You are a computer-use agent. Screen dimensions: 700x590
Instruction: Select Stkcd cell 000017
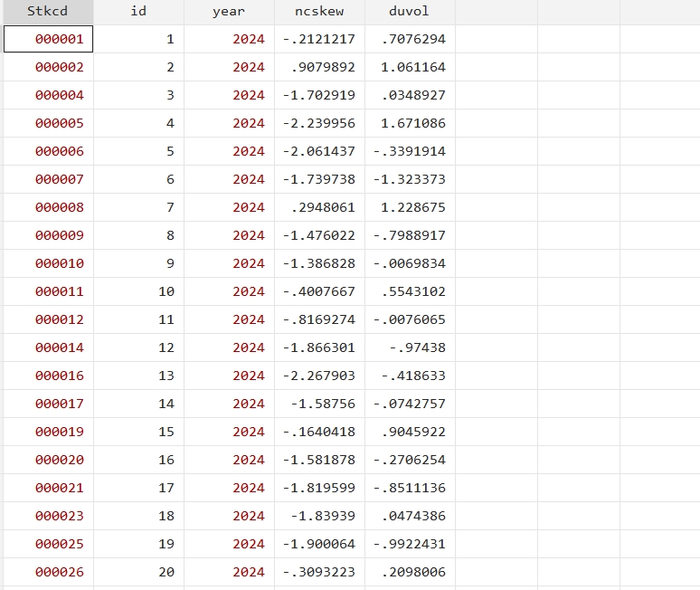click(48, 404)
